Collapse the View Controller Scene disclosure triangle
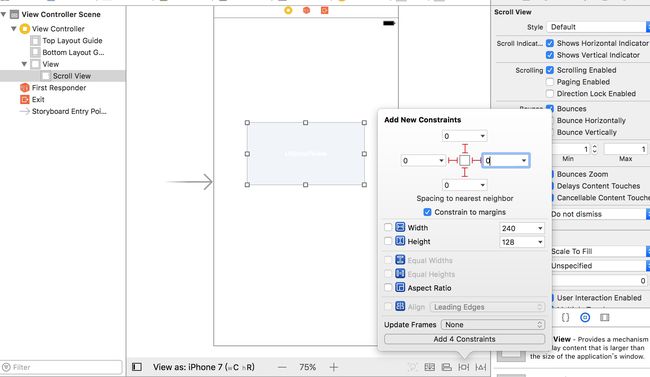Screen dimensions: 650x377 point(4,15)
